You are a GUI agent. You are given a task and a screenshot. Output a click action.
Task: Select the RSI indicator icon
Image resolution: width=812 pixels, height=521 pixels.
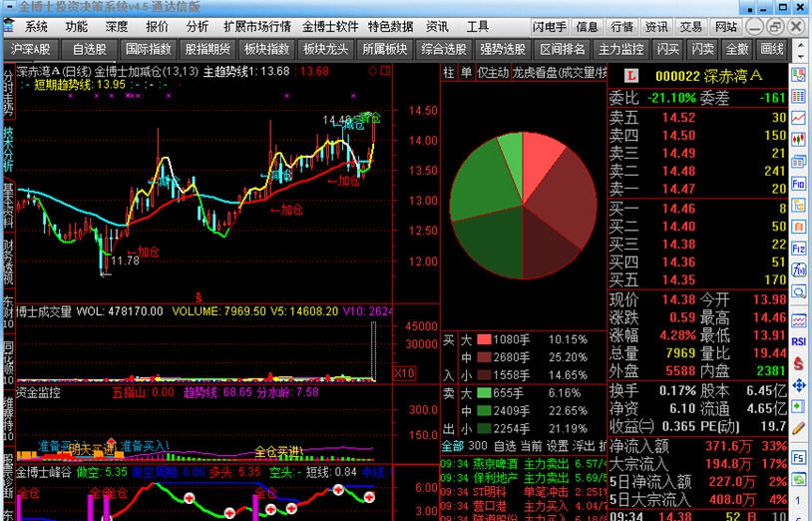pos(798,341)
